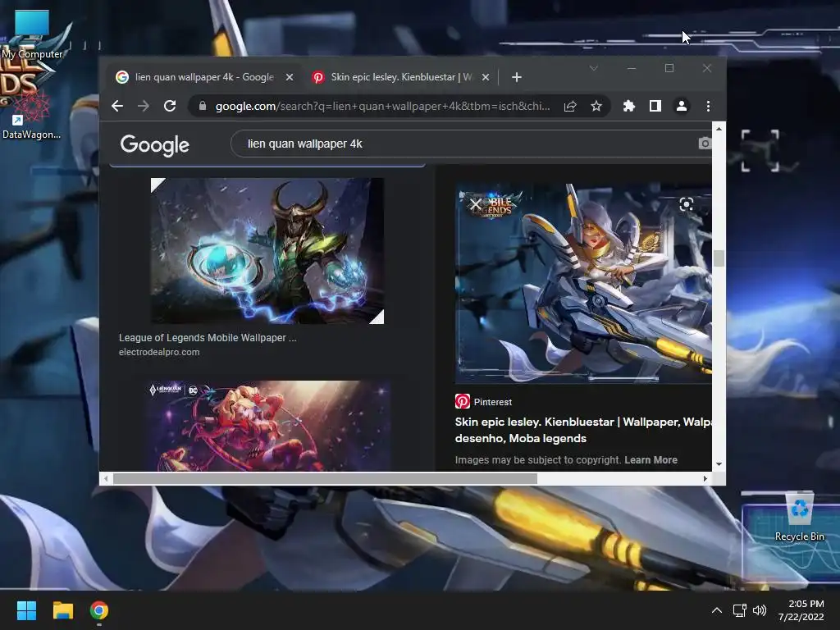840x630 pixels.
Task: Reload the Google search page
Action: click(170, 106)
